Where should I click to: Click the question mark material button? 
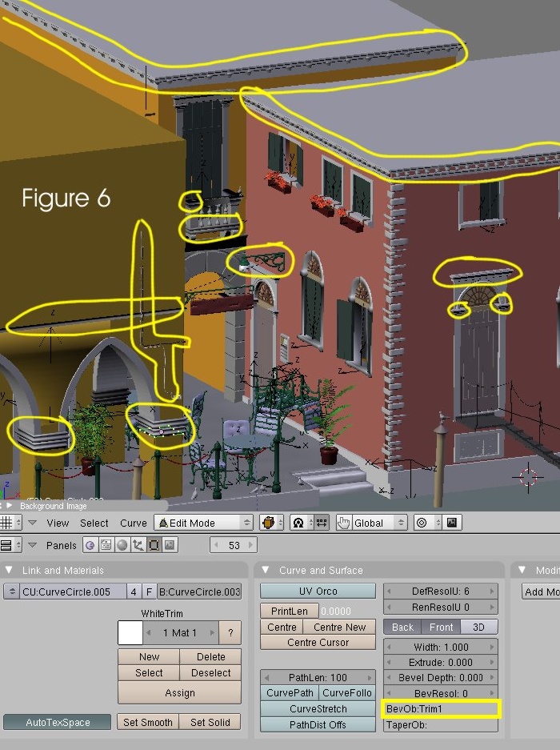[230, 633]
